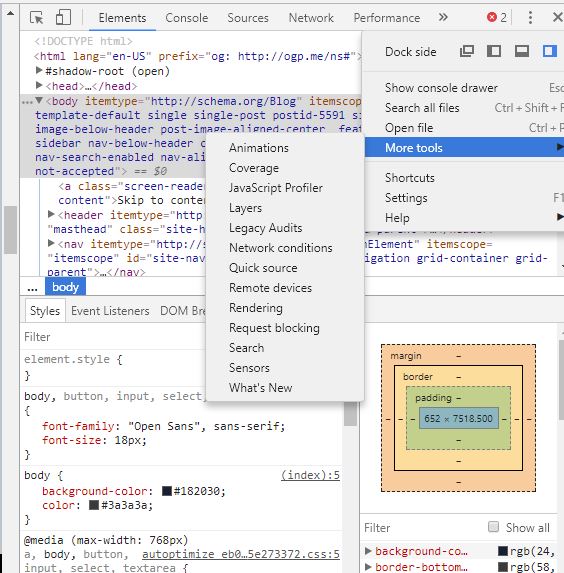Image resolution: width=564 pixels, height=573 pixels.
Task: Open the Sources tab
Action: pos(248,18)
